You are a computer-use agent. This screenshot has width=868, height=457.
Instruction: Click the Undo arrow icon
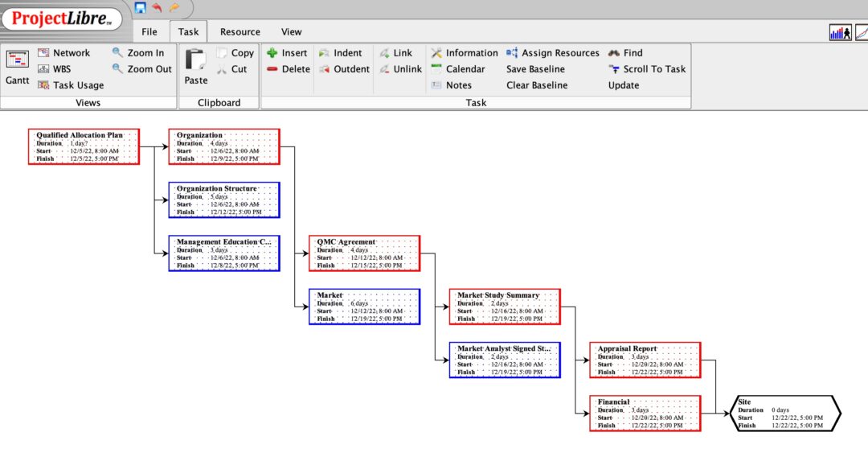158,7
